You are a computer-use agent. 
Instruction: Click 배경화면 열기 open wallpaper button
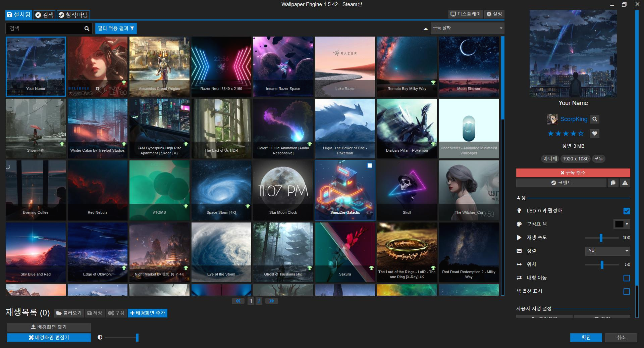coord(49,327)
